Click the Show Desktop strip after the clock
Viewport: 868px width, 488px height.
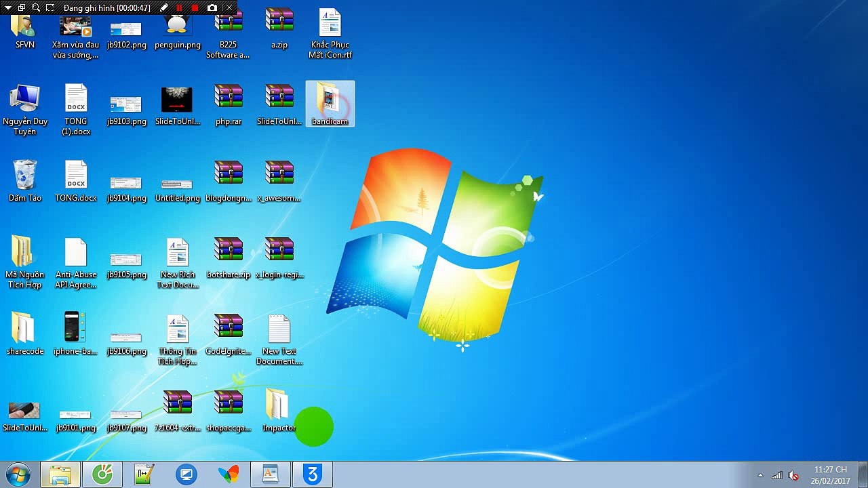coord(863,474)
